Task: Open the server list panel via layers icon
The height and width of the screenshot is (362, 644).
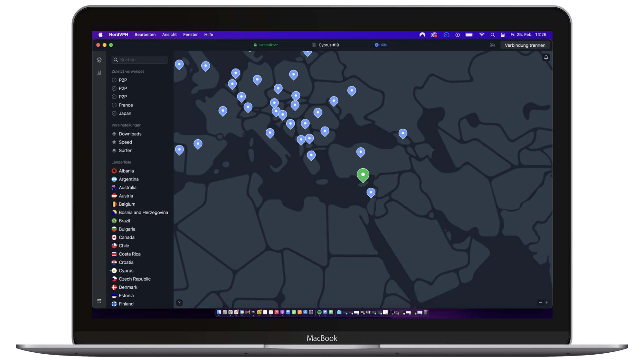Action: [99, 60]
